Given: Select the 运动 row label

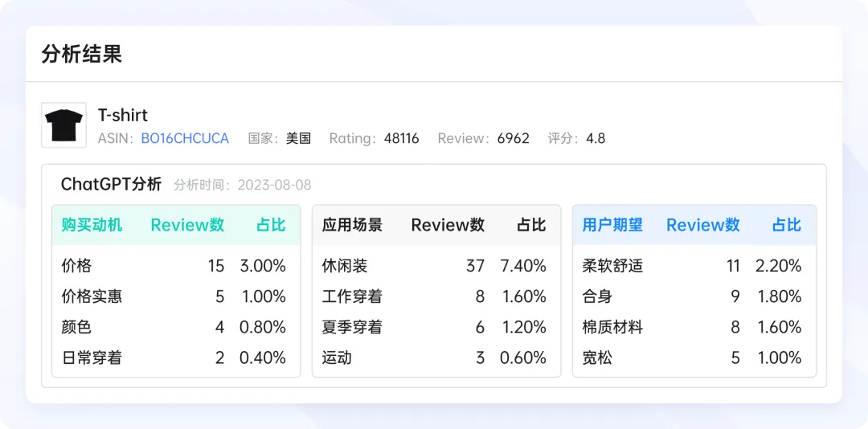Looking at the screenshot, I should click(337, 357).
